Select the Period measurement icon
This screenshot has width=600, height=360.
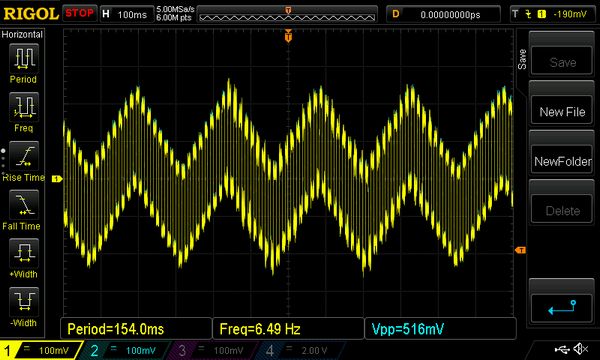[x=24, y=58]
